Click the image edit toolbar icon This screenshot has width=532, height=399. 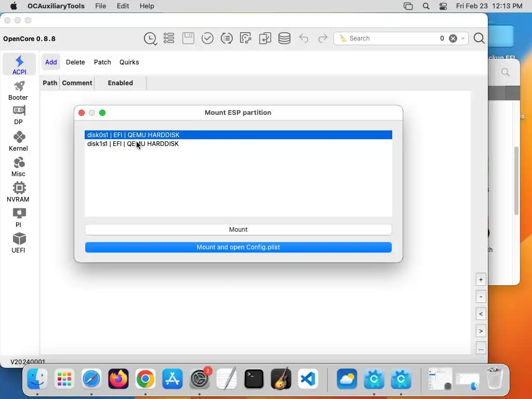coord(246,38)
